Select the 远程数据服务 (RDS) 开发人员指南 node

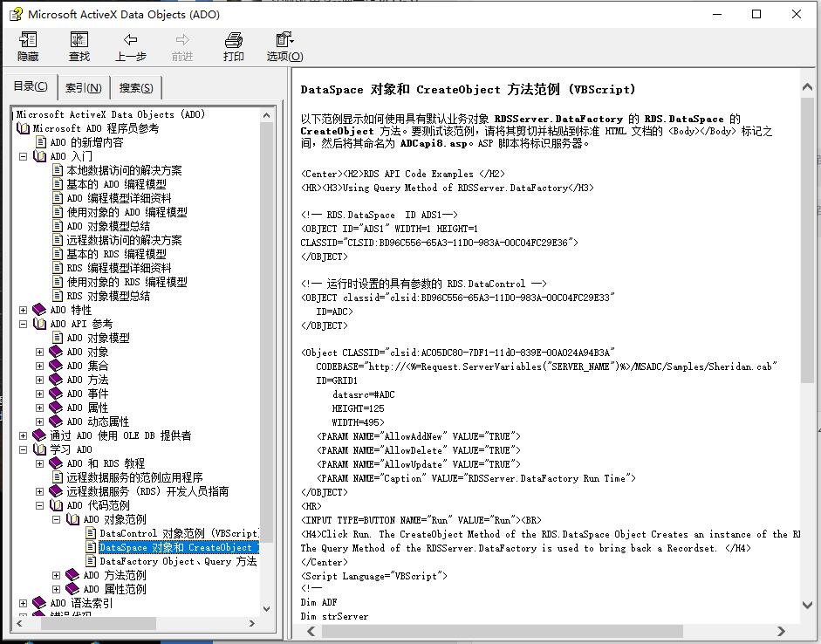tap(147, 491)
